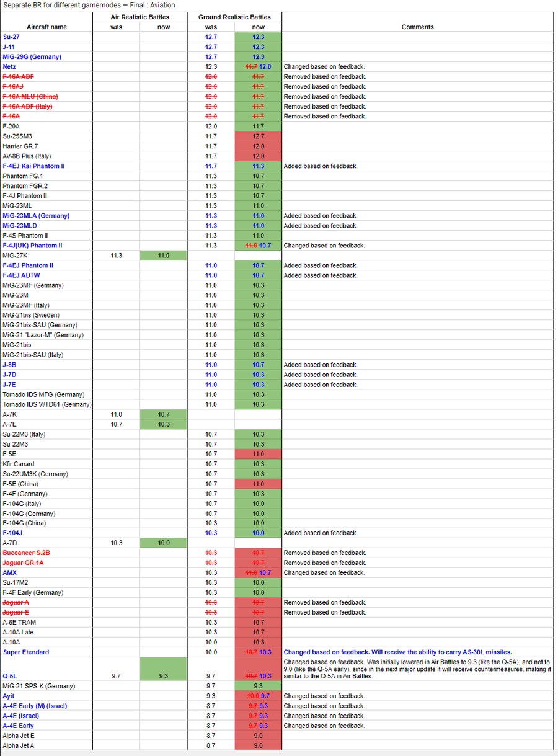The width and height of the screenshot is (558, 756).
Task: Select the "MiG-23MLA (Germany)" name cell
Action: [x=46, y=216]
